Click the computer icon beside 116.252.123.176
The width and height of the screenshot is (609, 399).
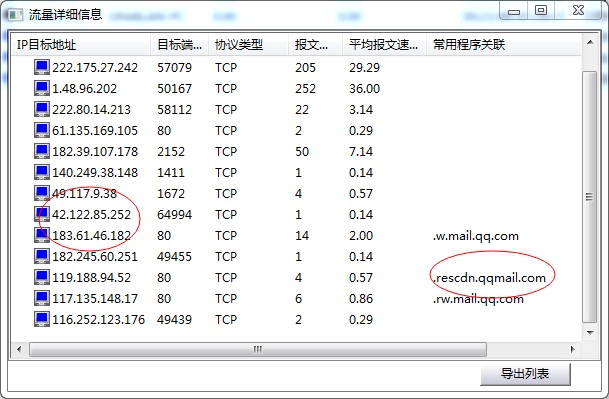42,319
